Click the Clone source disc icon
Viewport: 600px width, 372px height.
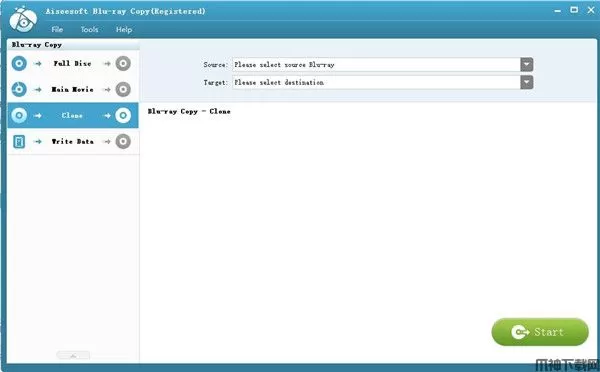19,115
